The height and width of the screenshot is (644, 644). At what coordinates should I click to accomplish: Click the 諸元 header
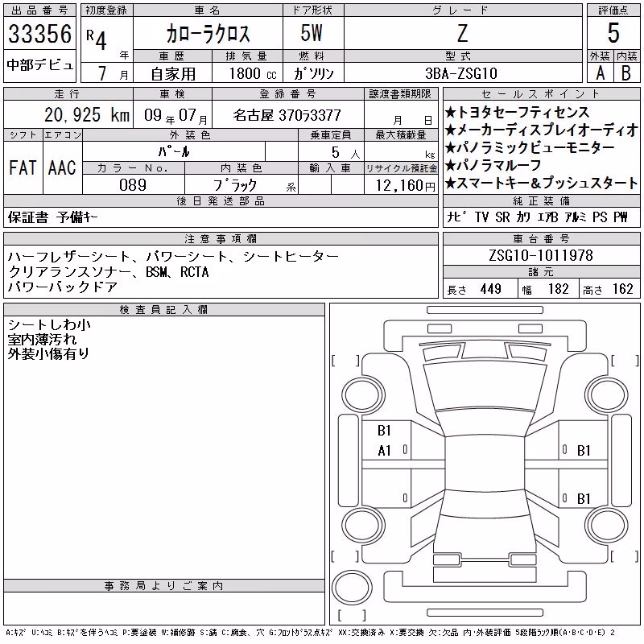point(541,272)
